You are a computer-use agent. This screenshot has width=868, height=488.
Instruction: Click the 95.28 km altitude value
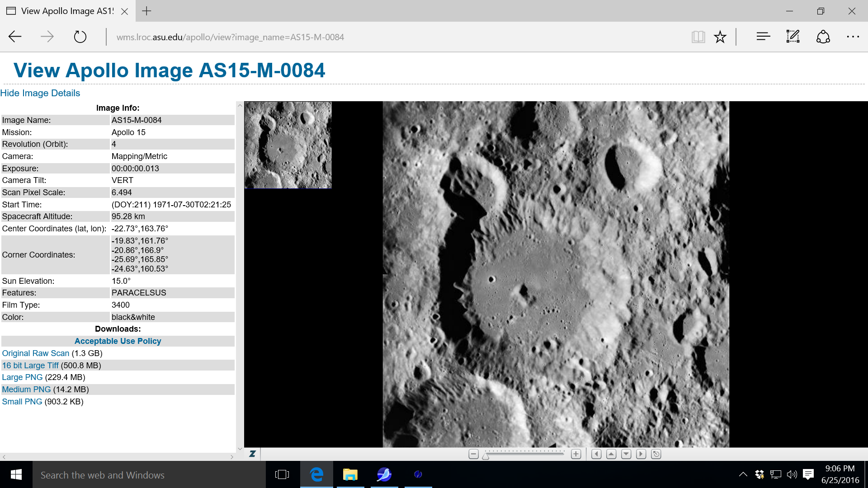(128, 216)
